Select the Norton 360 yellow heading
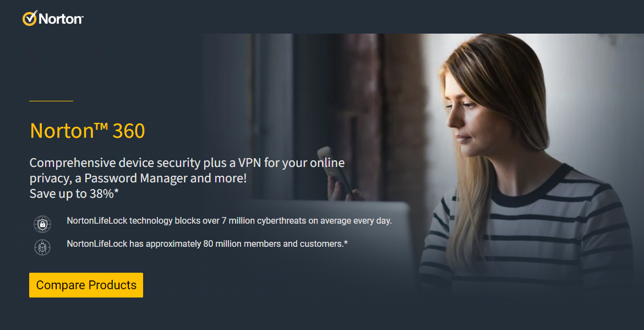 (x=88, y=131)
